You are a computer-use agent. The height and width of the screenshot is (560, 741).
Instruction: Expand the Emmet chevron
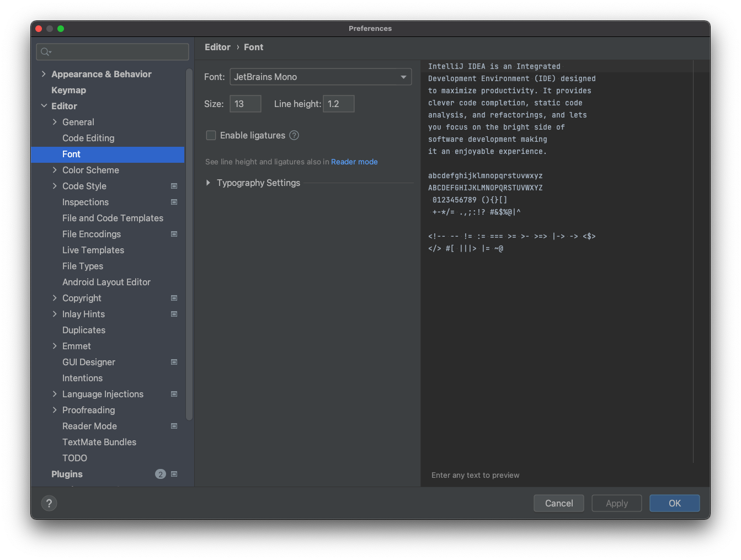55,346
